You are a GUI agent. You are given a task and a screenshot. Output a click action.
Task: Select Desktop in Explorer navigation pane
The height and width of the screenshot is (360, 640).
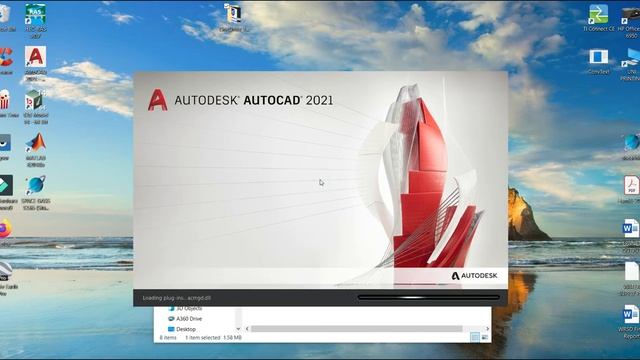tap(182, 329)
